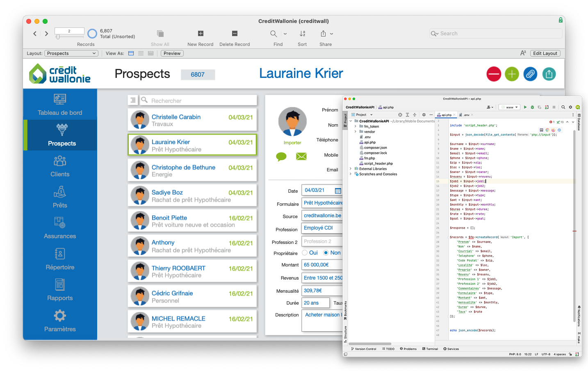This screenshot has width=588, height=371.
Task: Click the FileMaker Search field
Action: [496, 34]
